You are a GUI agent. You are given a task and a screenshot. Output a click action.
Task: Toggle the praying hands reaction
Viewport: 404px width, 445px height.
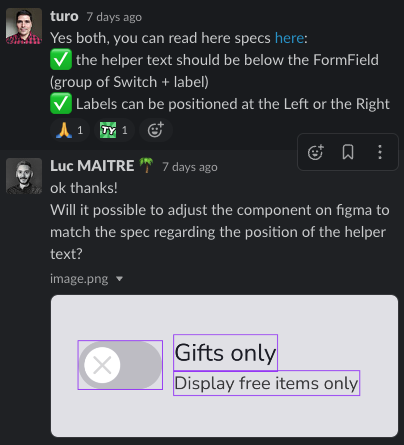click(x=70, y=130)
